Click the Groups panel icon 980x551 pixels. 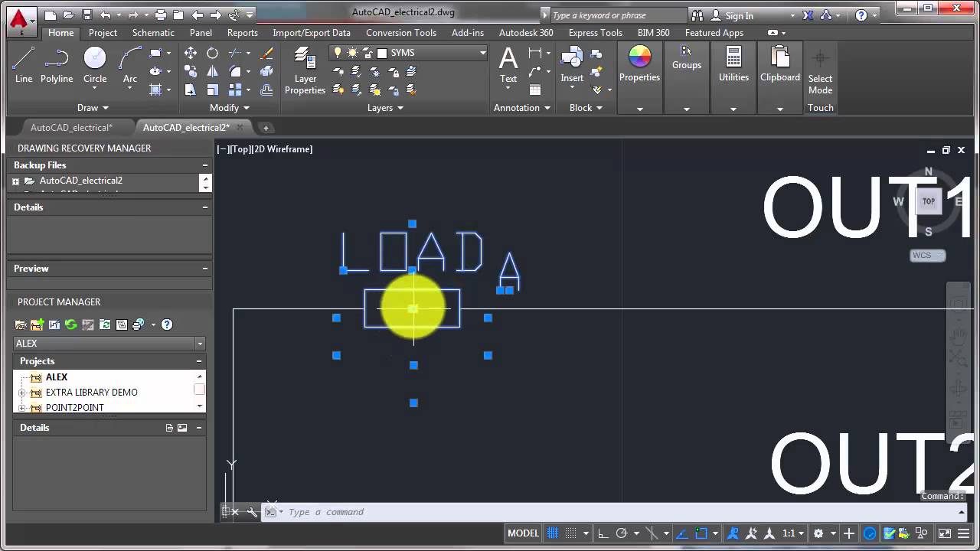point(687,57)
